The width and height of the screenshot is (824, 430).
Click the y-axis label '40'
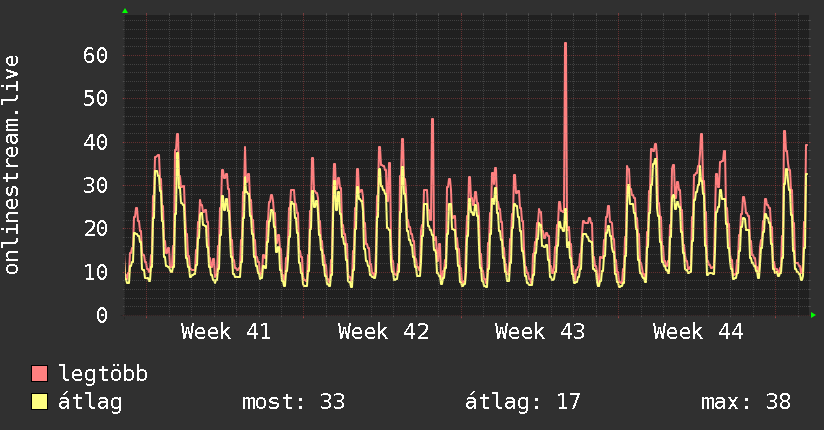pos(95,142)
